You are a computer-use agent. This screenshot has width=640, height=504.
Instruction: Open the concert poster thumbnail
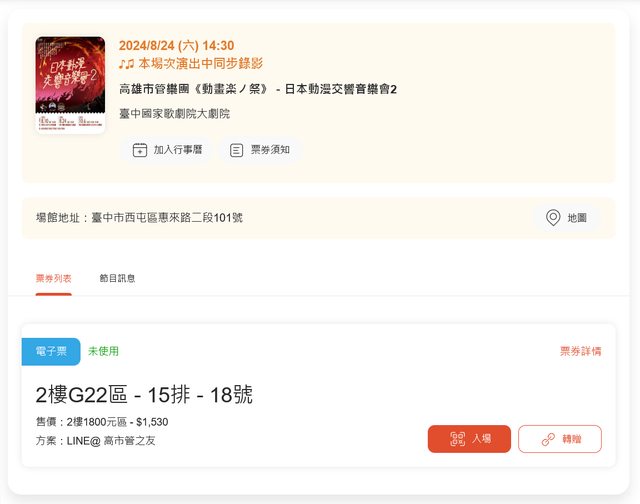[x=70, y=85]
